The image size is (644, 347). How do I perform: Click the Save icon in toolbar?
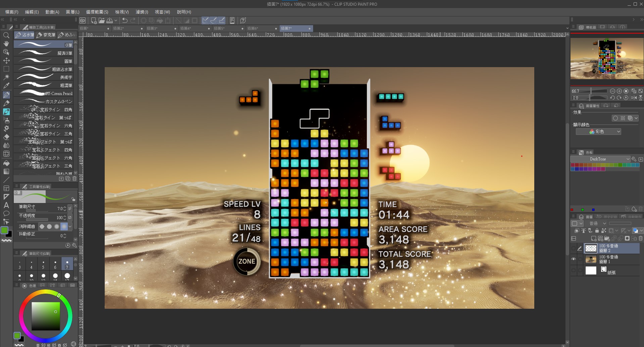coord(110,20)
